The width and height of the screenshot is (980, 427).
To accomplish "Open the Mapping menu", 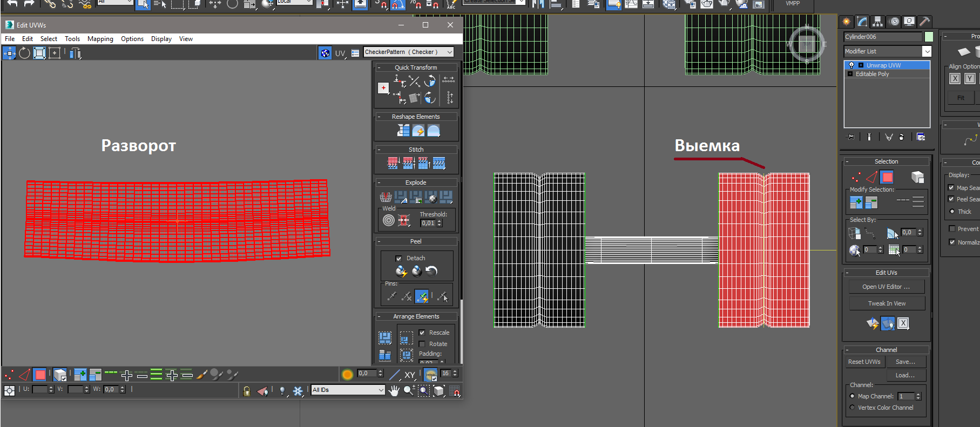I will (x=100, y=39).
